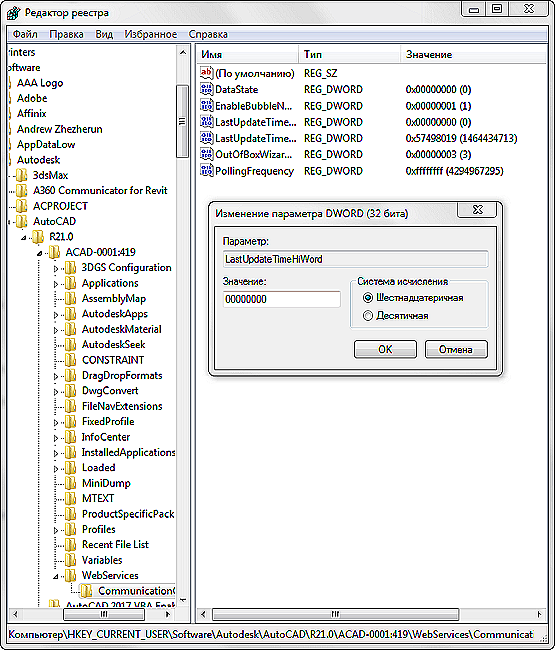The width and height of the screenshot is (555, 650).
Task: Click the Значение input field
Action: pyautogui.click(x=282, y=299)
